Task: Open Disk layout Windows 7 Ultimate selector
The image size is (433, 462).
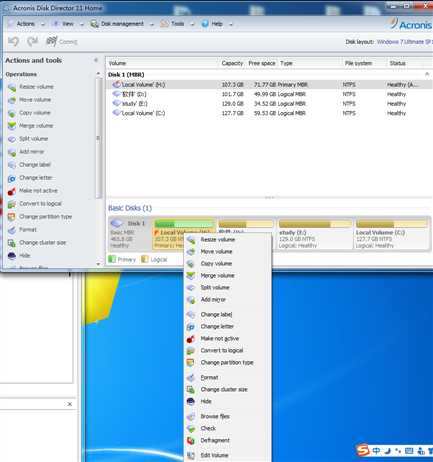Action: point(405,42)
